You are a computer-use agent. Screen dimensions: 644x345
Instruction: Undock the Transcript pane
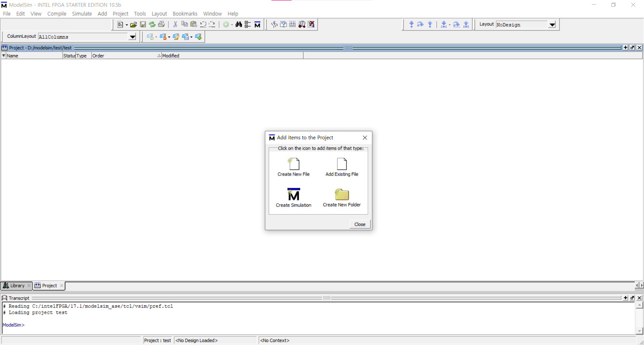(x=632, y=298)
